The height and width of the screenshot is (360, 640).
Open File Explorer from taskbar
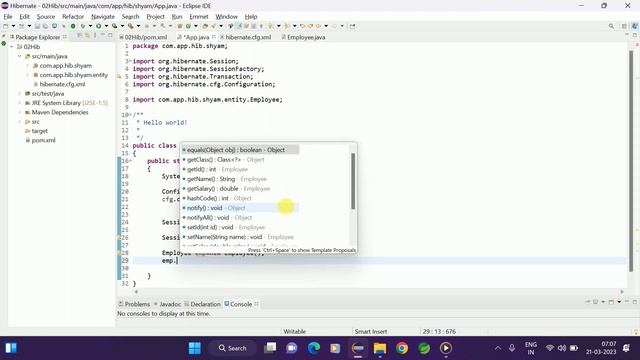[x=380, y=348]
